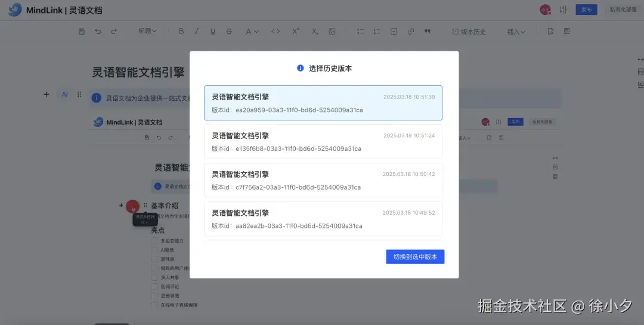Create a numbered list

pos(377,31)
